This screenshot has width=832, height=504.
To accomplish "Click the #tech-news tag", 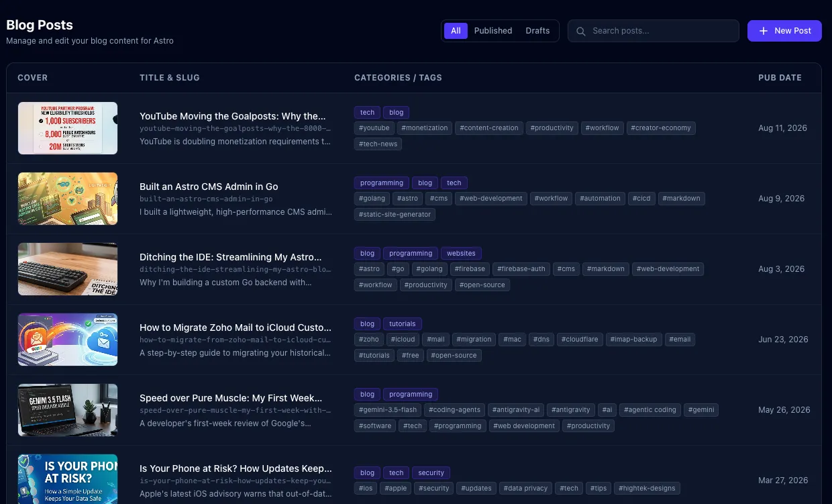I will [378, 144].
